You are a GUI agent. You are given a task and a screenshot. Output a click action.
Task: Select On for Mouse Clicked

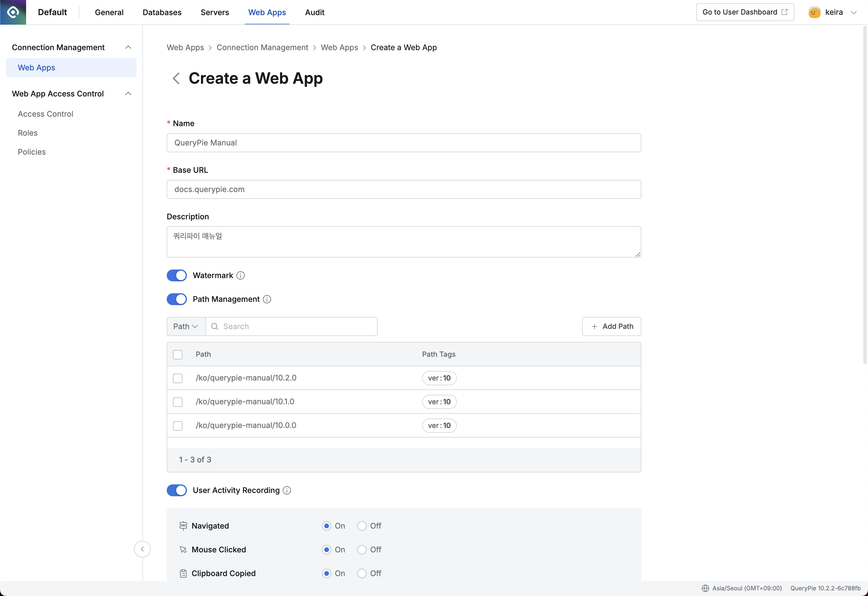(326, 550)
